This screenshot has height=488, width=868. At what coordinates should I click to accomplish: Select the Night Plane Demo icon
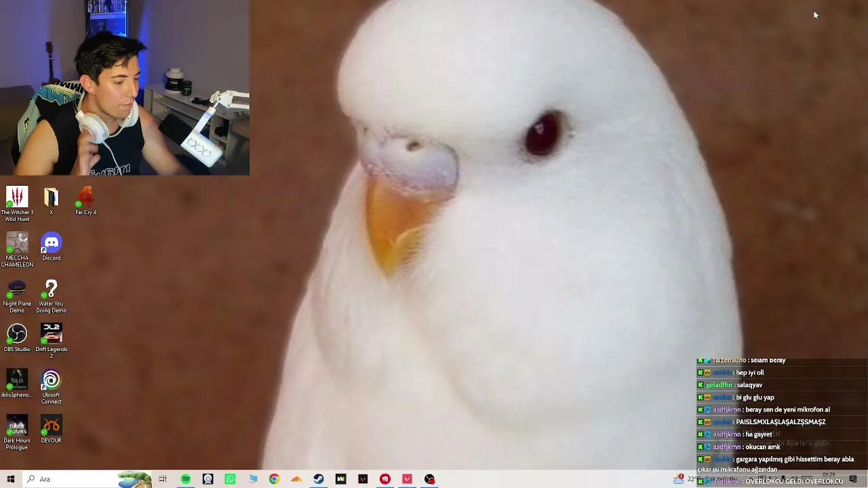pyautogui.click(x=17, y=296)
